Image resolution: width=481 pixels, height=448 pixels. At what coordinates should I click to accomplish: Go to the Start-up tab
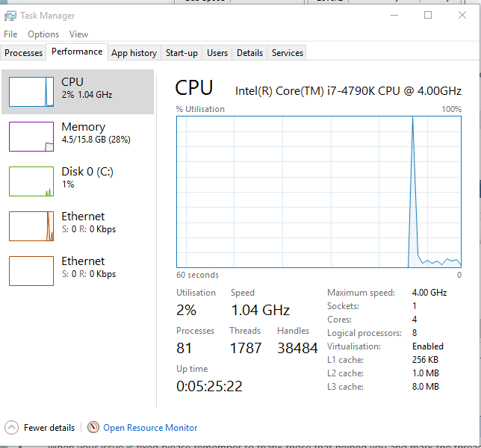pos(181,53)
